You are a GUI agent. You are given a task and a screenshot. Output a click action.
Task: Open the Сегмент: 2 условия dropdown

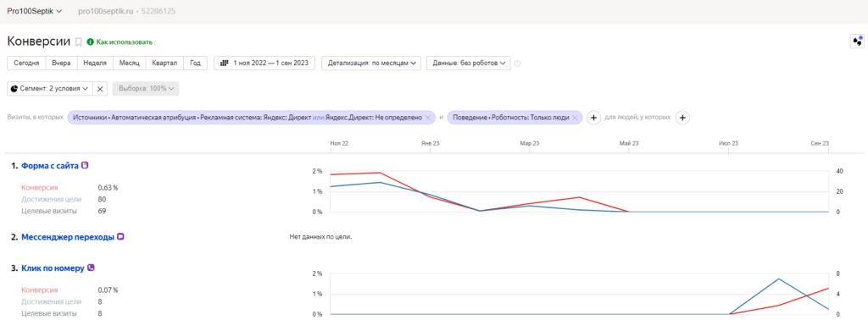pyautogui.click(x=50, y=88)
